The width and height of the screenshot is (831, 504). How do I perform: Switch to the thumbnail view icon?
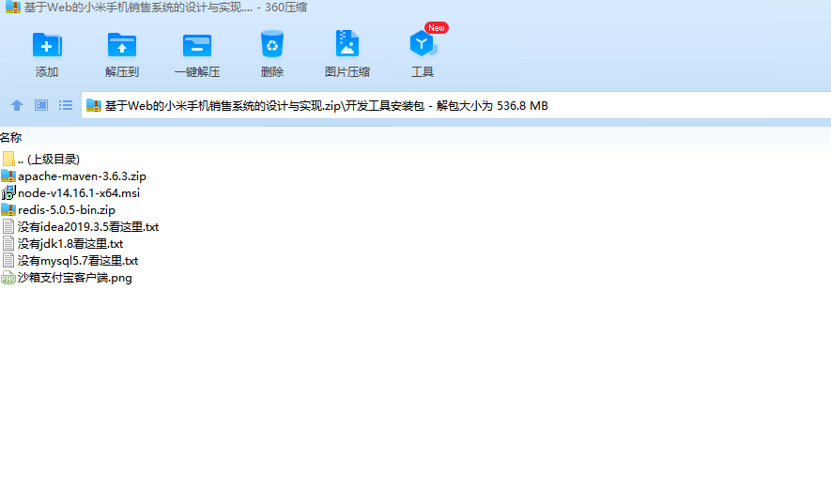(x=40, y=105)
